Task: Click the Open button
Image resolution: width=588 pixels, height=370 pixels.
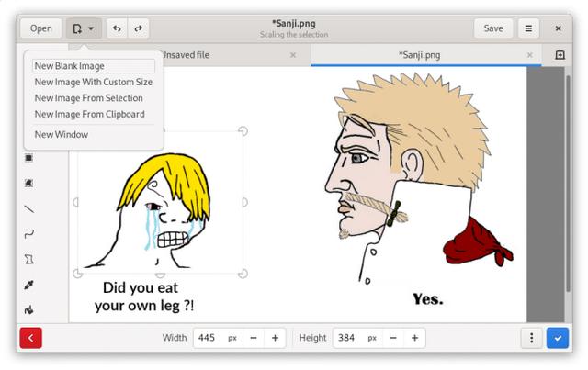Action: pos(41,28)
